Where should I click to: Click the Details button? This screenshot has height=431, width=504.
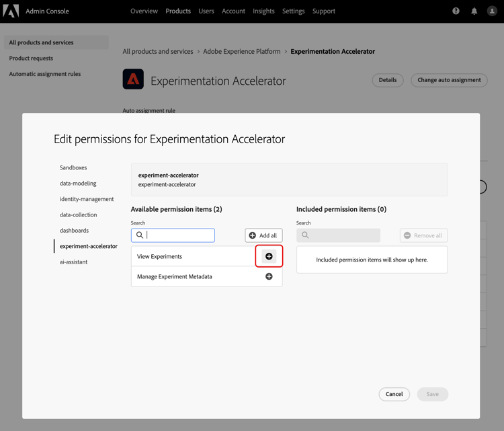coord(388,80)
